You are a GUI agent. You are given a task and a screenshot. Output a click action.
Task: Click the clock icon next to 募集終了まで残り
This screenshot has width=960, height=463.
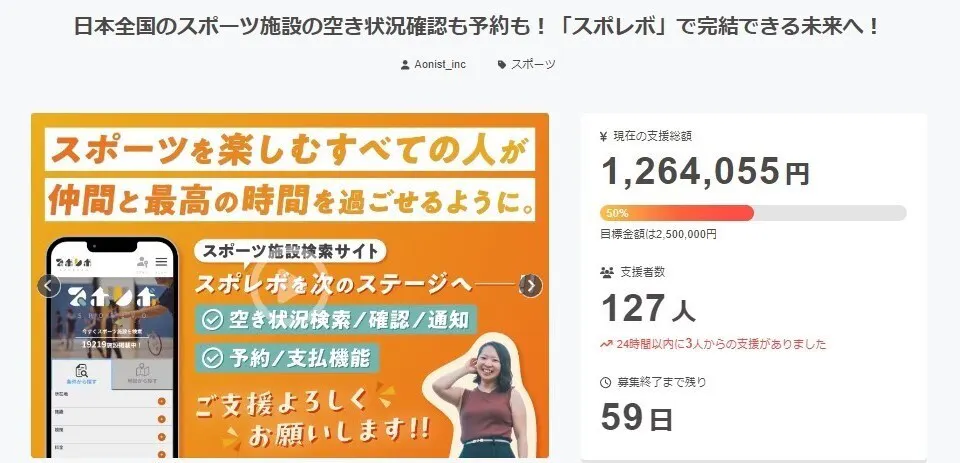(606, 382)
